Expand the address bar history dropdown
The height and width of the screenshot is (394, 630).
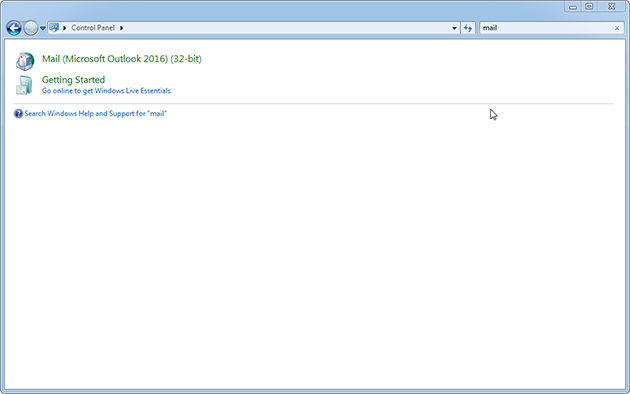pyautogui.click(x=454, y=28)
